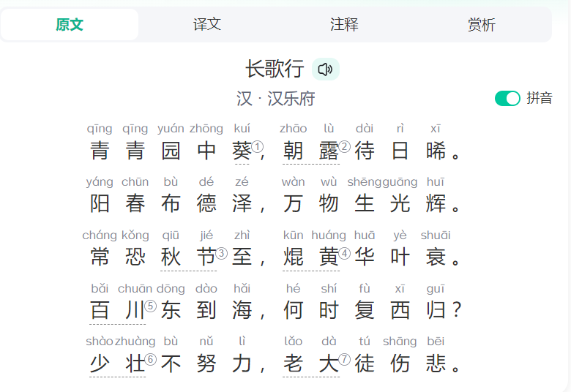Screen dimensions: 571x392
Task: Open annotation marker ② after 朝露
Action: coord(345,147)
